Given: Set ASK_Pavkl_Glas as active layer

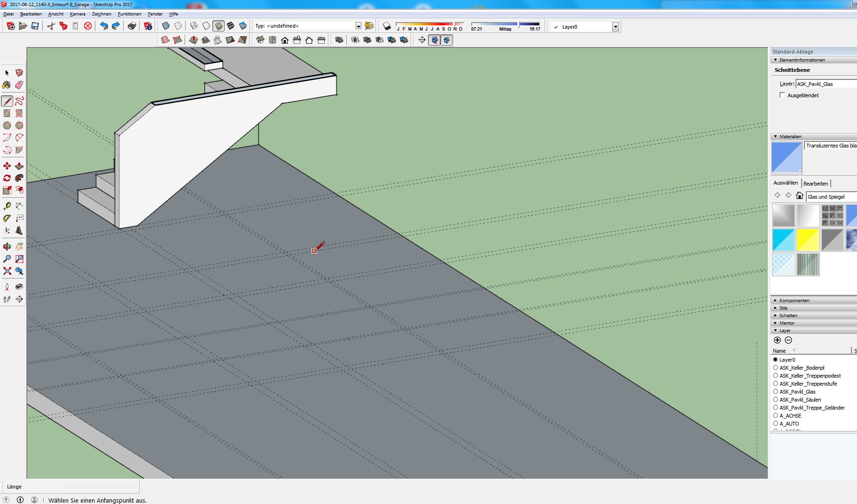Looking at the screenshot, I should pyautogui.click(x=775, y=392).
